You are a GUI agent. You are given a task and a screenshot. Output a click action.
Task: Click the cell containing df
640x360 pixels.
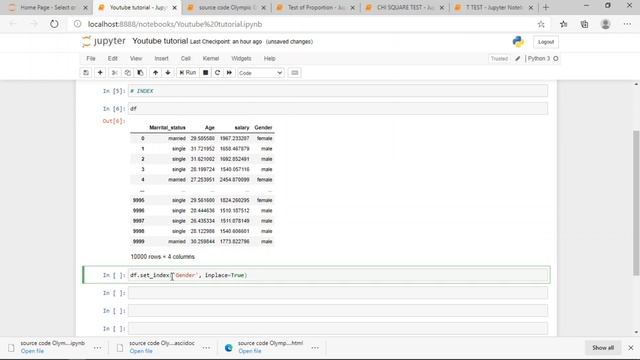coord(338,109)
